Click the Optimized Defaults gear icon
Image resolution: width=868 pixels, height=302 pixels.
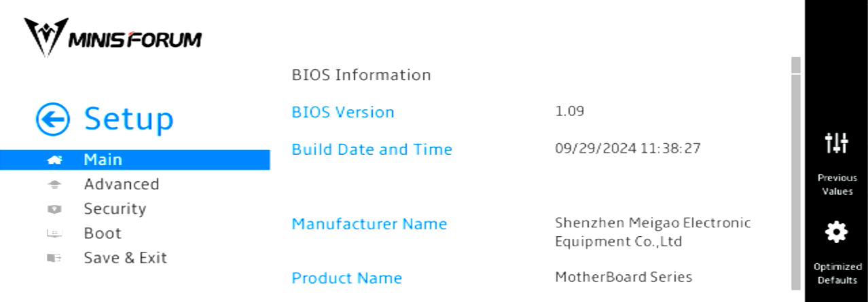click(837, 233)
